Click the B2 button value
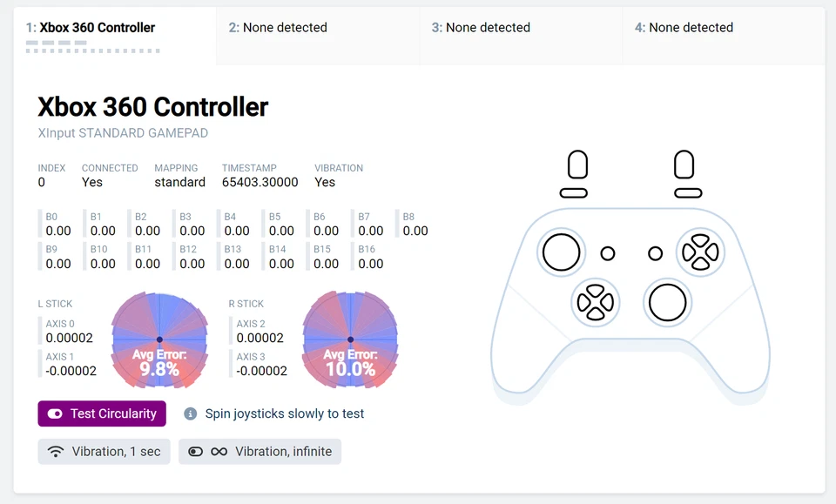 tap(148, 231)
